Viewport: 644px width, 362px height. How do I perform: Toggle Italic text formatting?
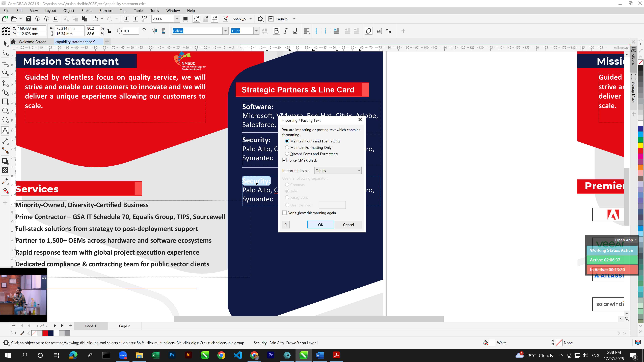point(285,31)
